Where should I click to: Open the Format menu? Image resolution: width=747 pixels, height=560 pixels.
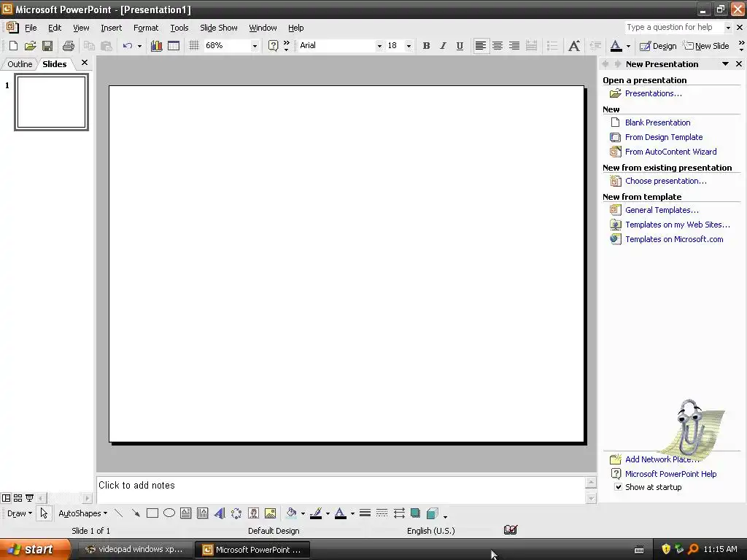tap(146, 28)
